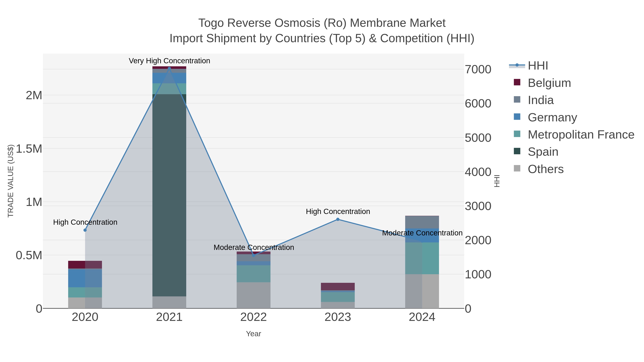This screenshot has height=362, width=644.
Task: Toggle Germany series in the legend
Action: [x=545, y=117]
